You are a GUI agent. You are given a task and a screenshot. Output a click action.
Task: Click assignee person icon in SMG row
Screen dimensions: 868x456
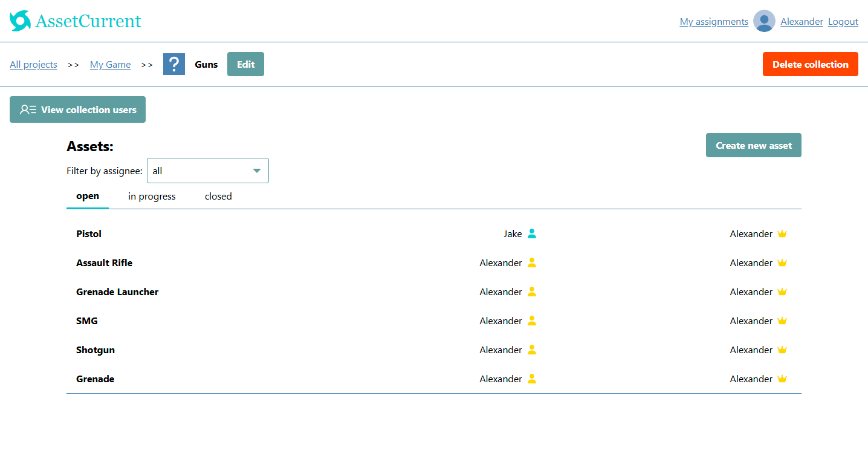[x=532, y=321]
